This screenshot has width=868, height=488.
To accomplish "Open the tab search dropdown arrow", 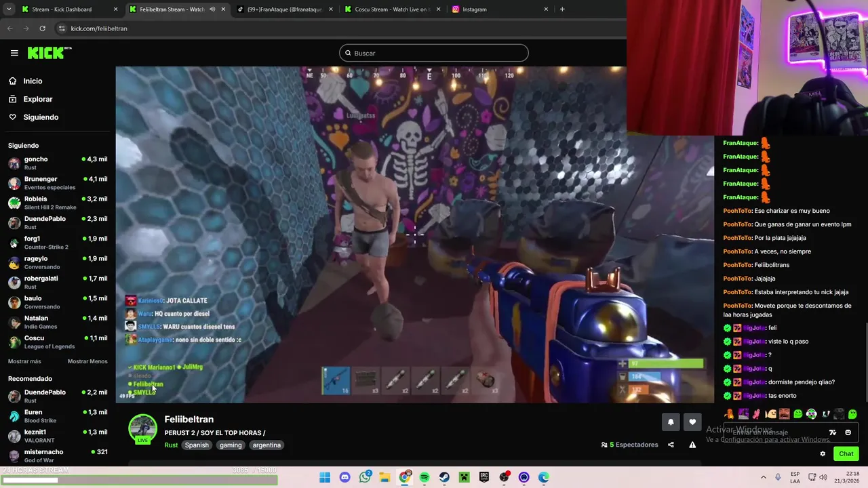I will pyautogui.click(x=9, y=9).
